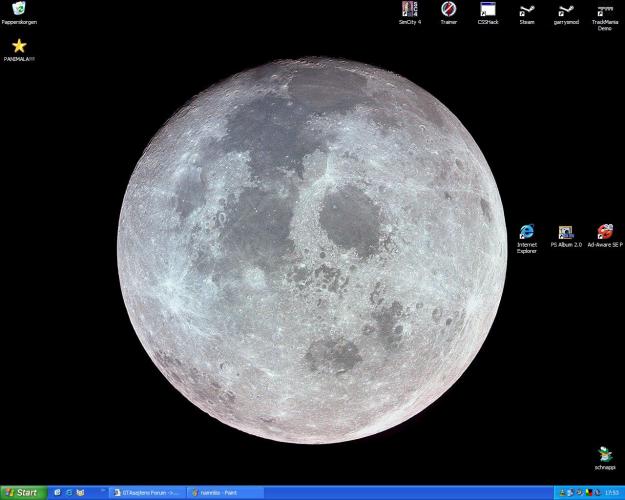Launch Internet Explorer from the desktop
625x500 pixels.
click(x=527, y=232)
